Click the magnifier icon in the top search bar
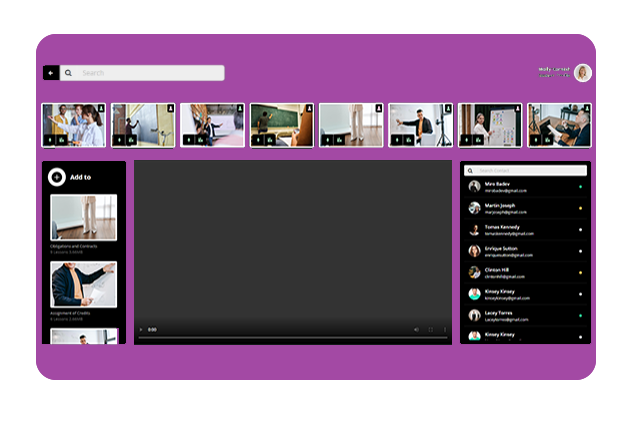 click(68, 73)
